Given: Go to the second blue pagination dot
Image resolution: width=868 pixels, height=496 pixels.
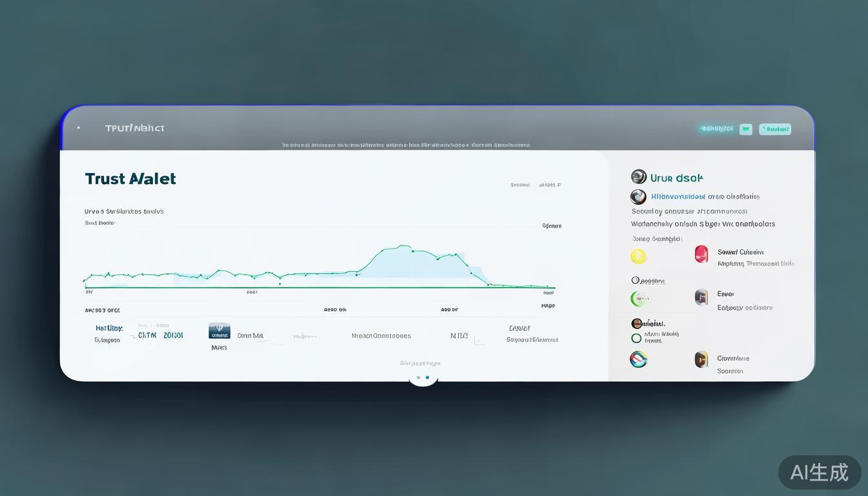Looking at the screenshot, I should click(428, 377).
